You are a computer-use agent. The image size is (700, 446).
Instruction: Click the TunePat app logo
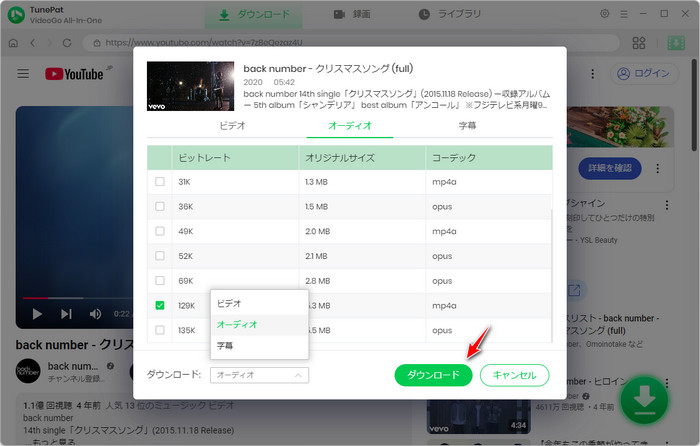coord(17,15)
